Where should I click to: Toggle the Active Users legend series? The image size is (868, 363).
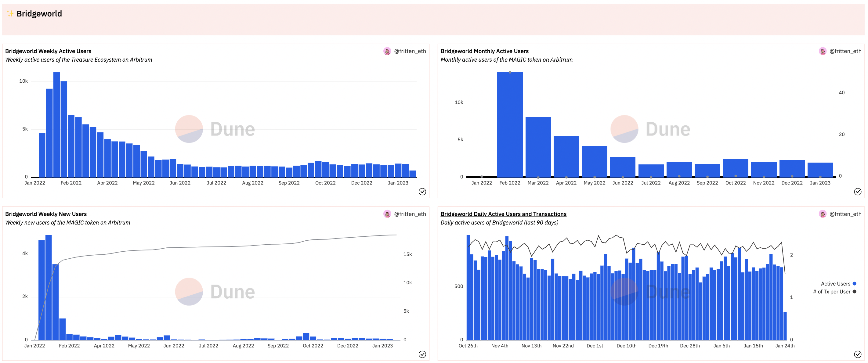click(838, 284)
